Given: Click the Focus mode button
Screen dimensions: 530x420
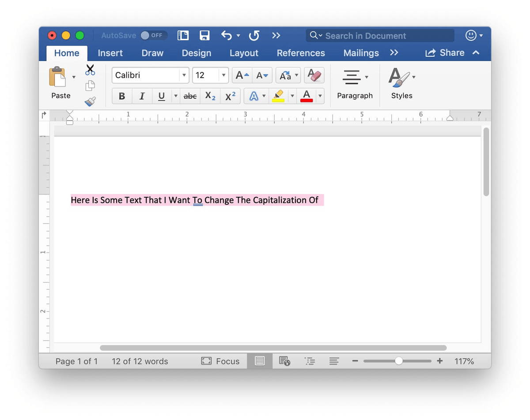Looking at the screenshot, I should (x=220, y=361).
